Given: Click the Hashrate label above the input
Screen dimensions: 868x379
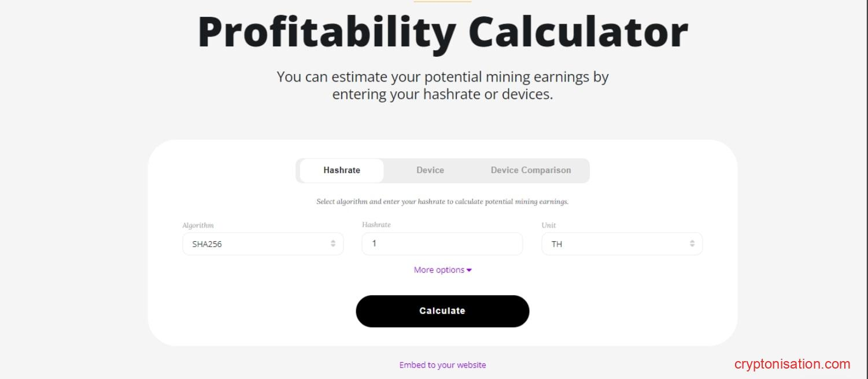Looking at the screenshot, I should click(x=376, y=225).
